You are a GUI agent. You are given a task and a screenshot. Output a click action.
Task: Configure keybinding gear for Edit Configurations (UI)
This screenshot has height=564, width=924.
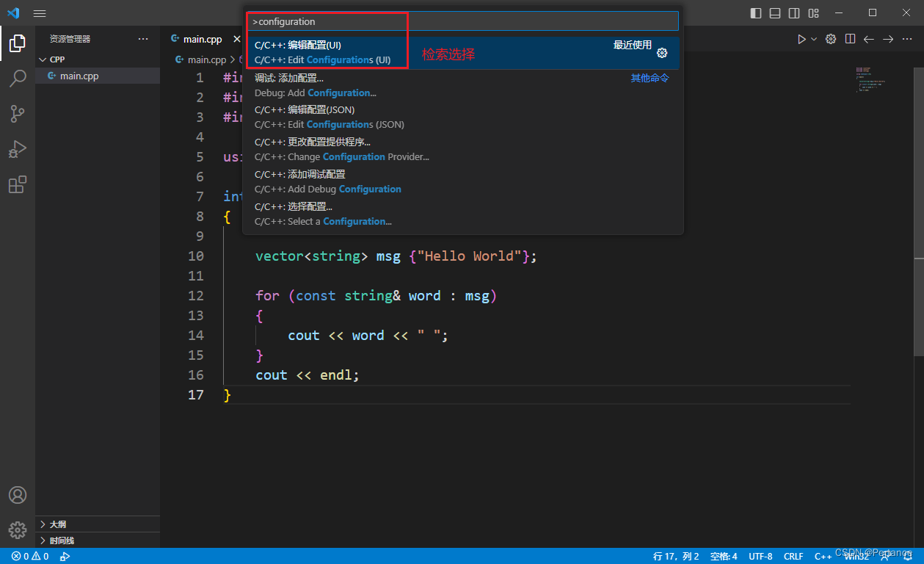[x=662, y=53]
